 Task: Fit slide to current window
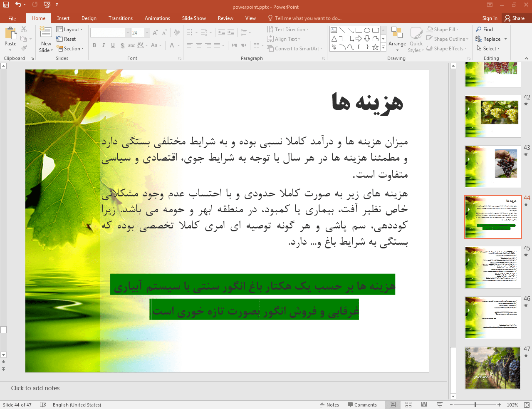pyautogui.click(x=527, y=405)
